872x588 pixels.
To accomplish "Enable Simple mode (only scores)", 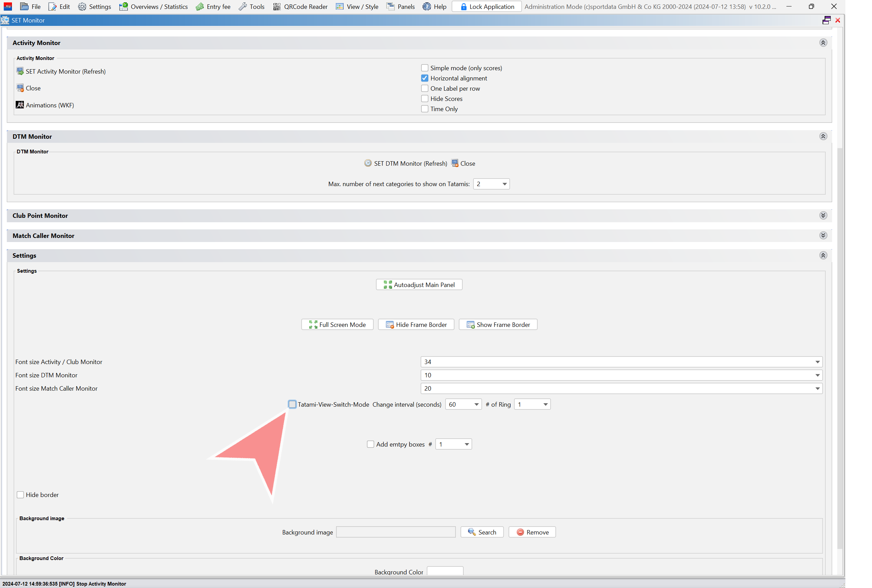I will click(424, 68).
